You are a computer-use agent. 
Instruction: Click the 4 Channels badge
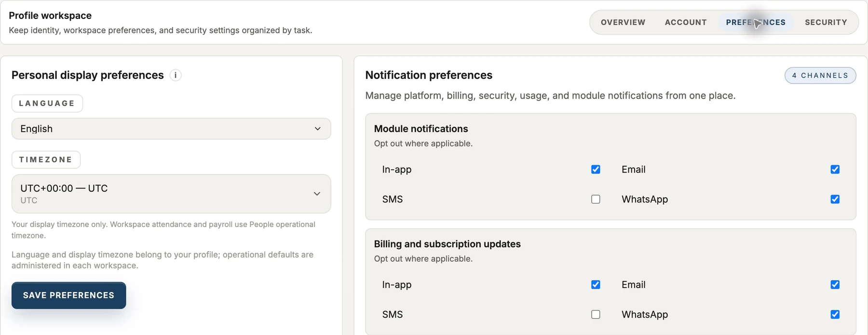(x=820, y=75)
